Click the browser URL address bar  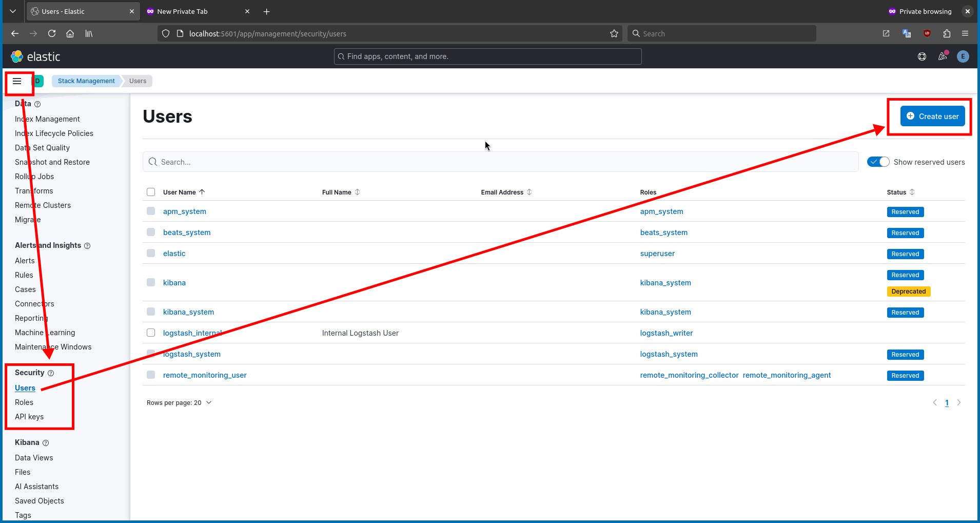click(x=390, y=33)
